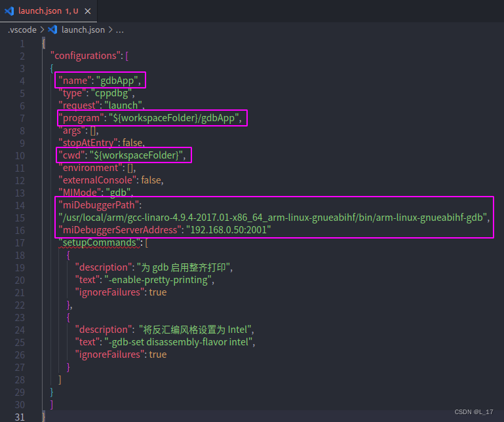Place cursor on the "gdbApp" name value
Screen dimensions: 504x422
click(x=119, y=81)
